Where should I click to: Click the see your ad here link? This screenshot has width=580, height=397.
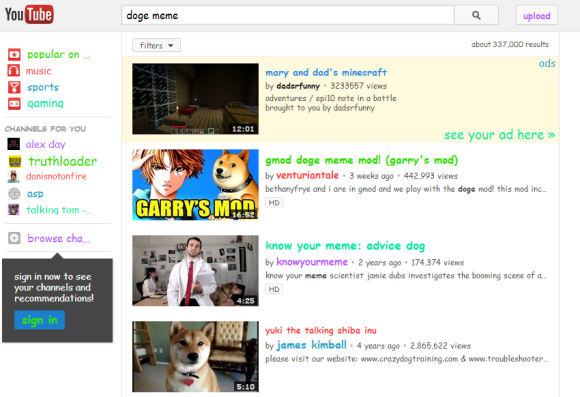point(499,135)
